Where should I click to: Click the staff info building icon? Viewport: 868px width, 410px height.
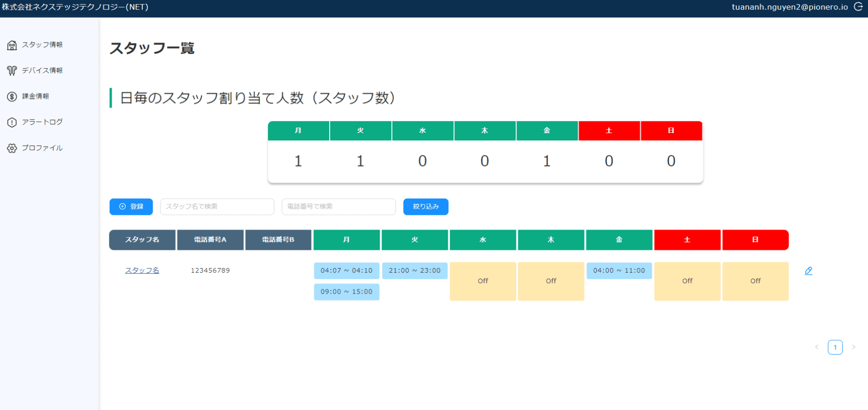click(x=12, y=45)
